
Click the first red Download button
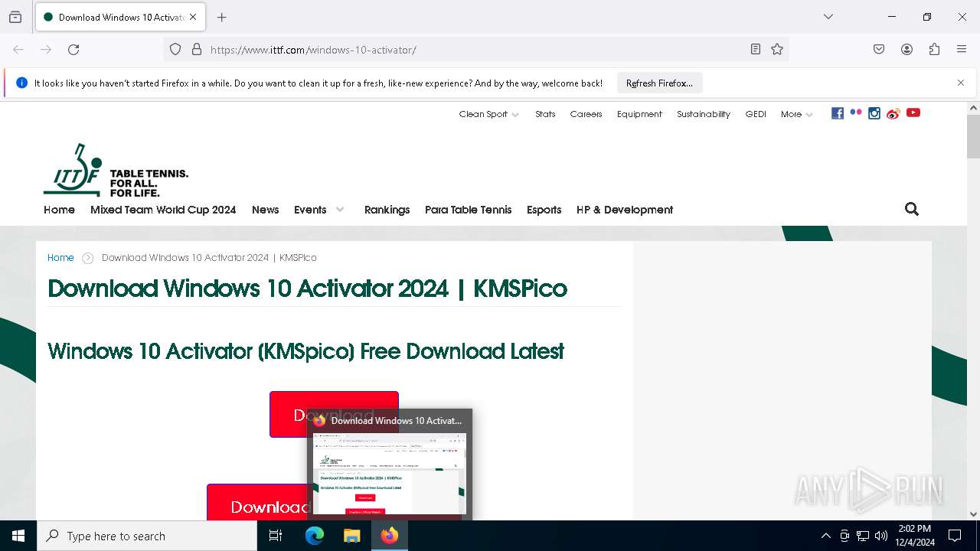[x=334, y=414]
